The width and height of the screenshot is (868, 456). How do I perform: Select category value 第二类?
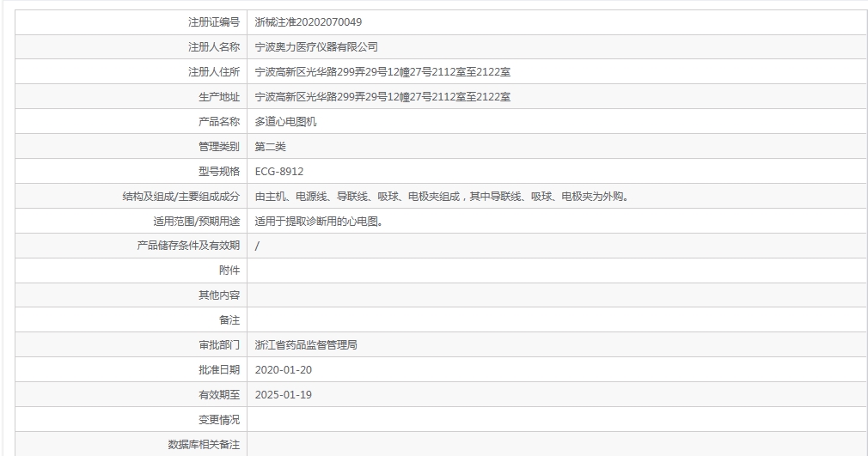270,147
